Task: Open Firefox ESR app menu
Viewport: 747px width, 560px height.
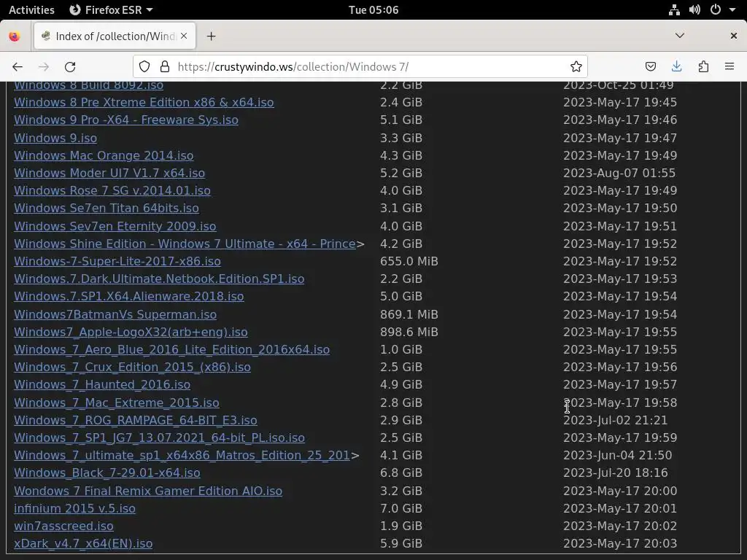Action: tap(111, 9)
